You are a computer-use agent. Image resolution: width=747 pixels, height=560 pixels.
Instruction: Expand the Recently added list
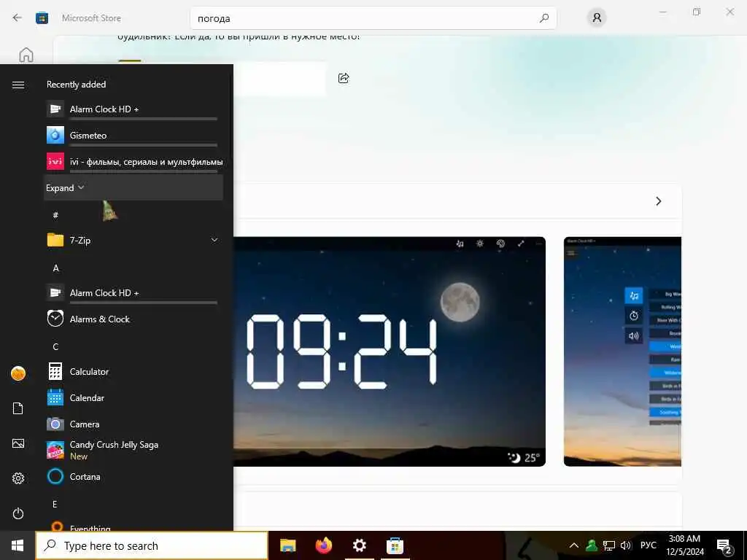click(x=133, y=187)
